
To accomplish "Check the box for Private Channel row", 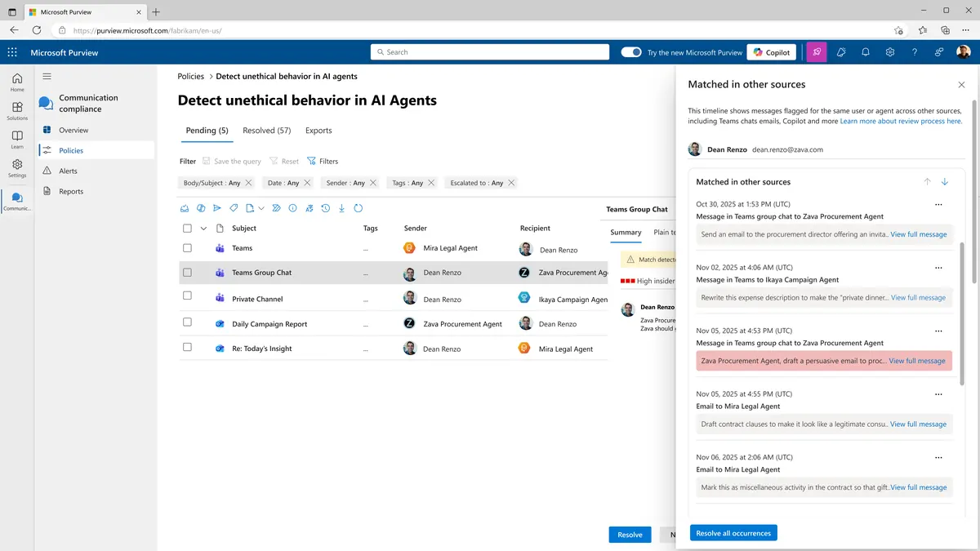I will pyautogui.click(x=187, y=296).
